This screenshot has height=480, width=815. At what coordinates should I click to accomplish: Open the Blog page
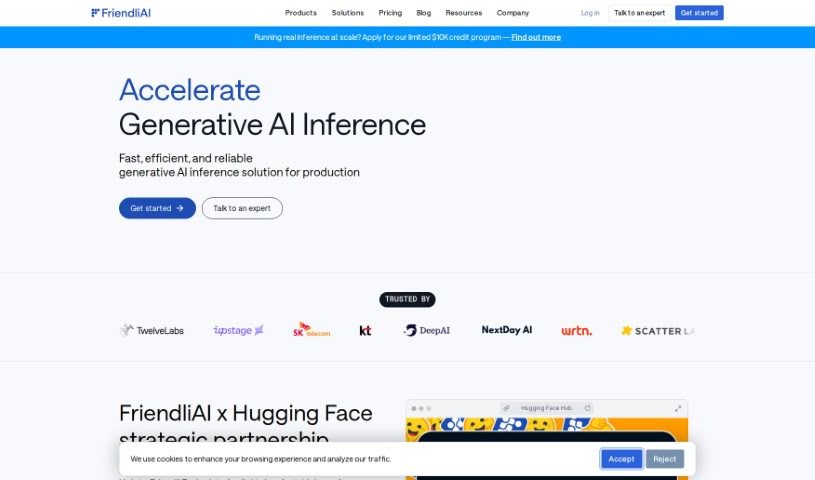point(424,12)
